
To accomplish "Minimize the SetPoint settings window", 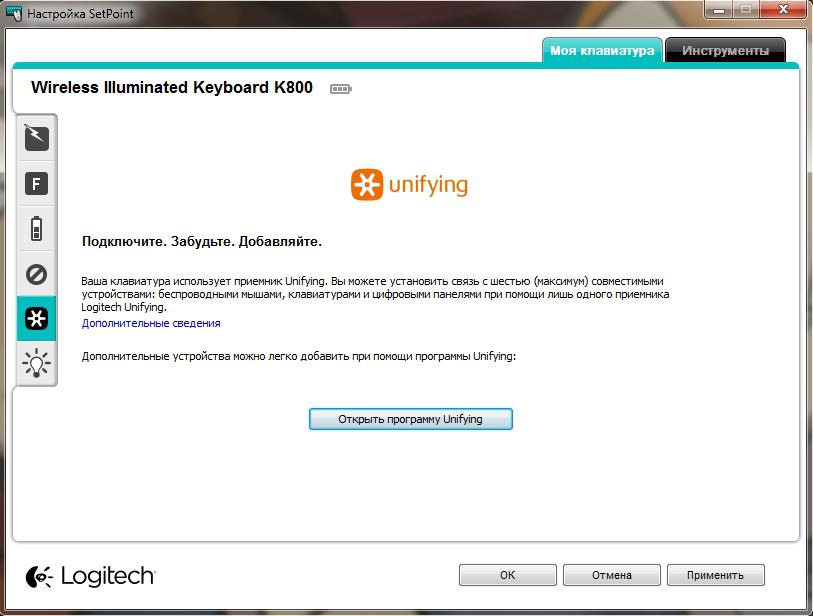I will pos(719,10).
